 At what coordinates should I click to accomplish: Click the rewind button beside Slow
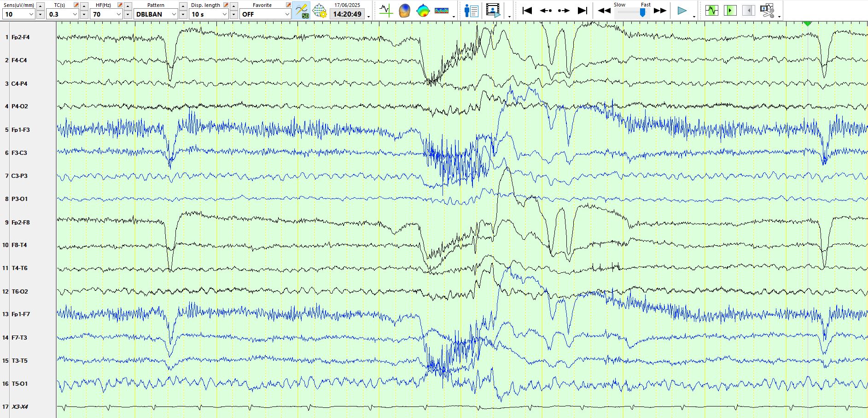[x=604, y=11]
